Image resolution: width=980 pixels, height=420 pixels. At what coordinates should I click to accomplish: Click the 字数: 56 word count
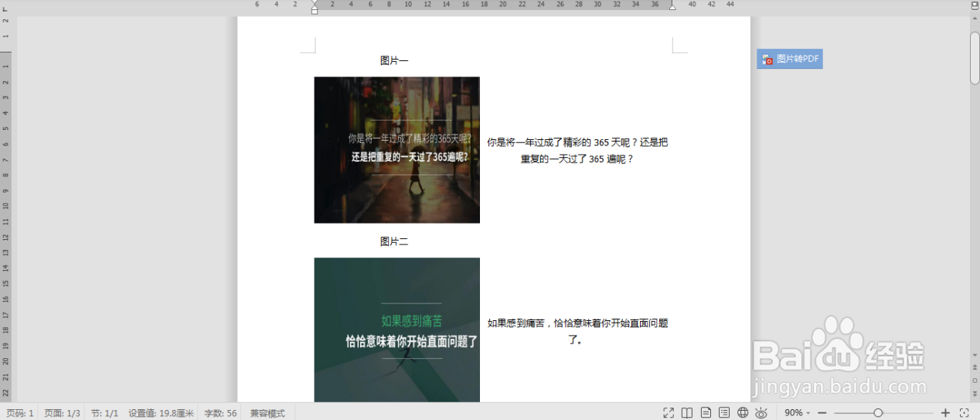(x=220, y=414)
